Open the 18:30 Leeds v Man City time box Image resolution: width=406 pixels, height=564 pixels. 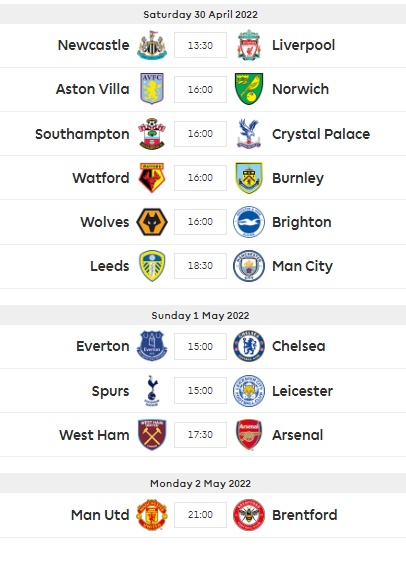[x=200, y=266]
